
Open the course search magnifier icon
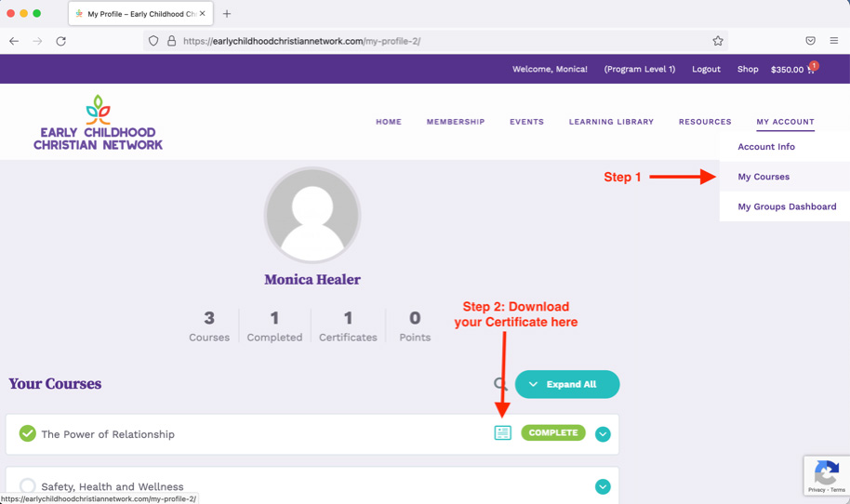(500, 384)
